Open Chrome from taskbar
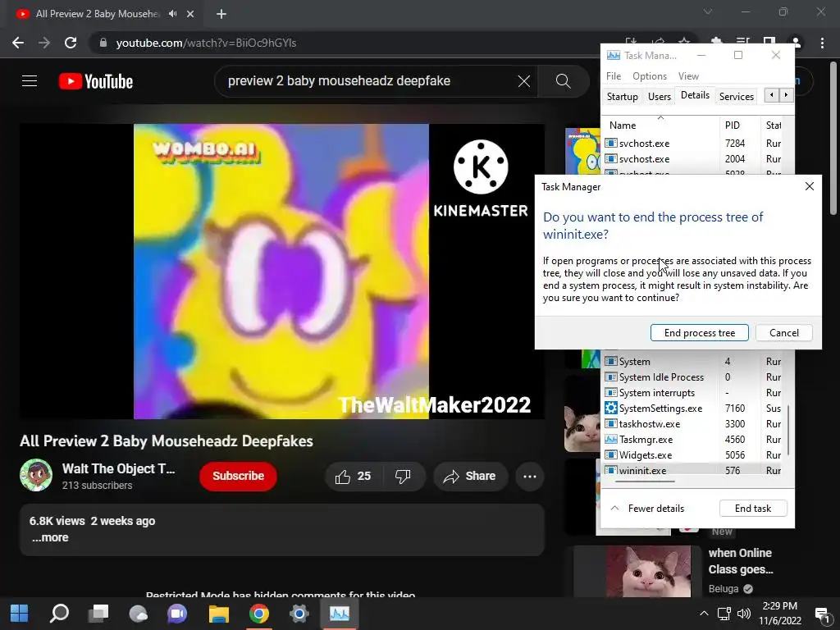The width and height of the screenshot is (840, 630). [258, 614]
